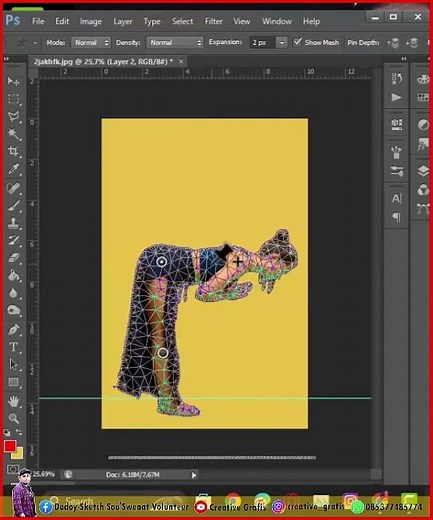Click the puppet pin on upper skirt

(161, 262)
